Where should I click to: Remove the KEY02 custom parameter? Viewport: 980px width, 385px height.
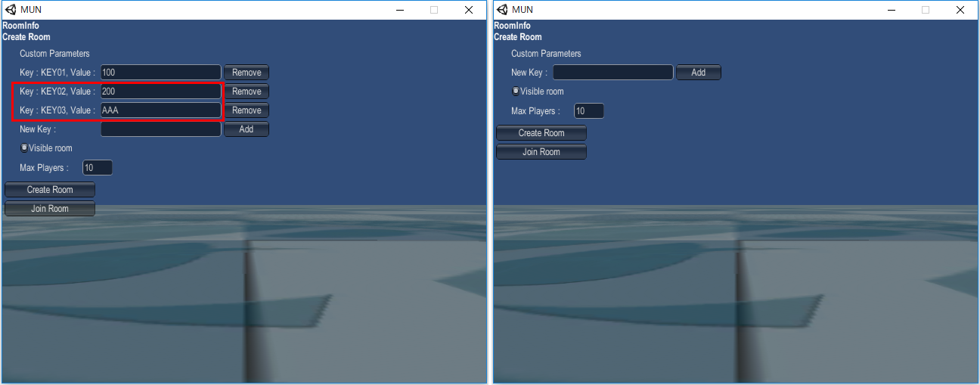247,92
